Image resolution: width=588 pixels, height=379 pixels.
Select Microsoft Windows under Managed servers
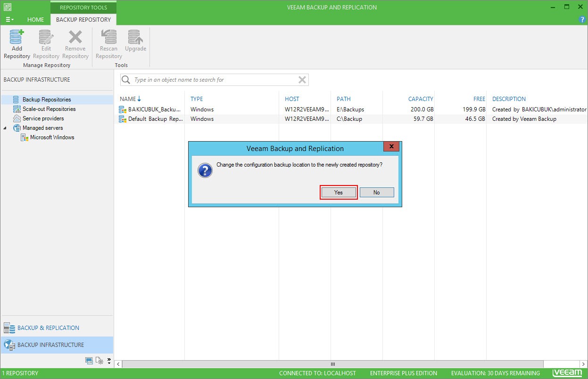tap(52, 137)
